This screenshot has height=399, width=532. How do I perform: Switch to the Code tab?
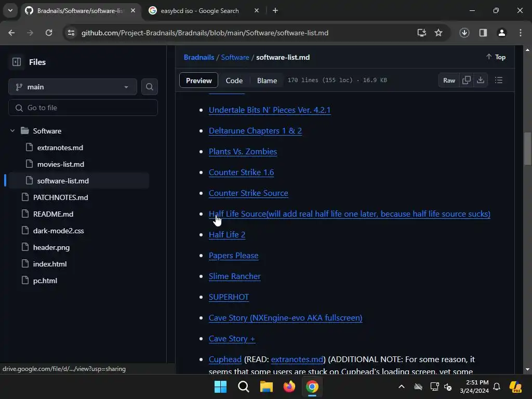tap(234, 81)
